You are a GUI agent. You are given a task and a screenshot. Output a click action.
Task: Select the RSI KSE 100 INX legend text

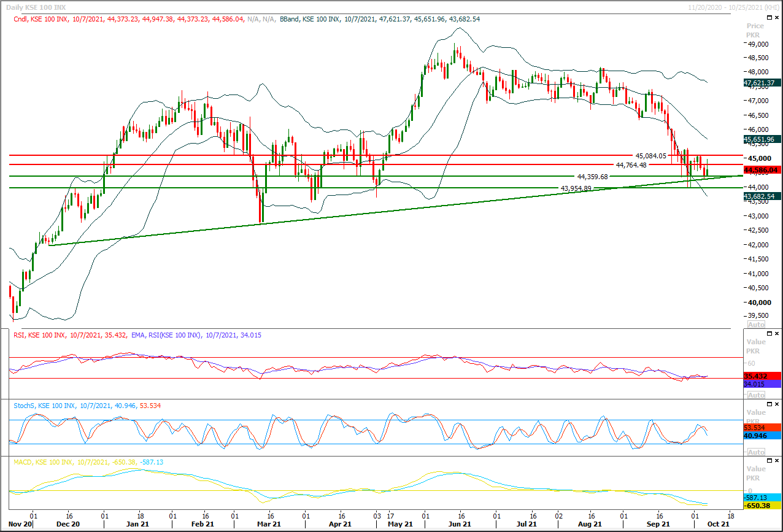[x=70, y=335]
